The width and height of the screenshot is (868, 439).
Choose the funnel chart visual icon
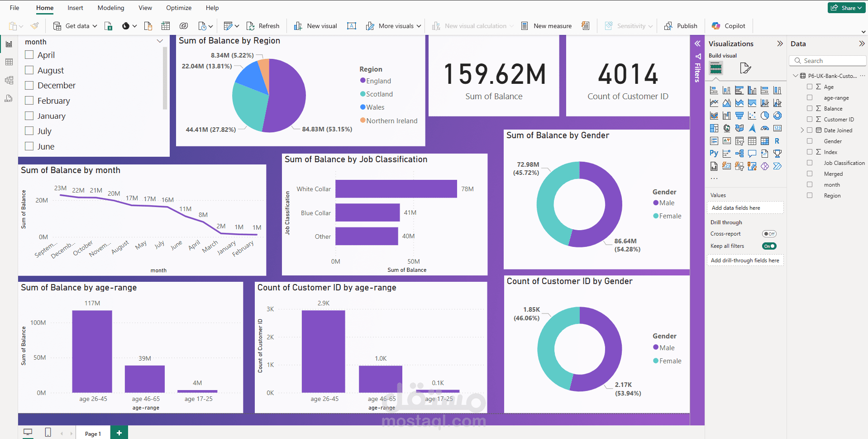[x=739, y=116]
